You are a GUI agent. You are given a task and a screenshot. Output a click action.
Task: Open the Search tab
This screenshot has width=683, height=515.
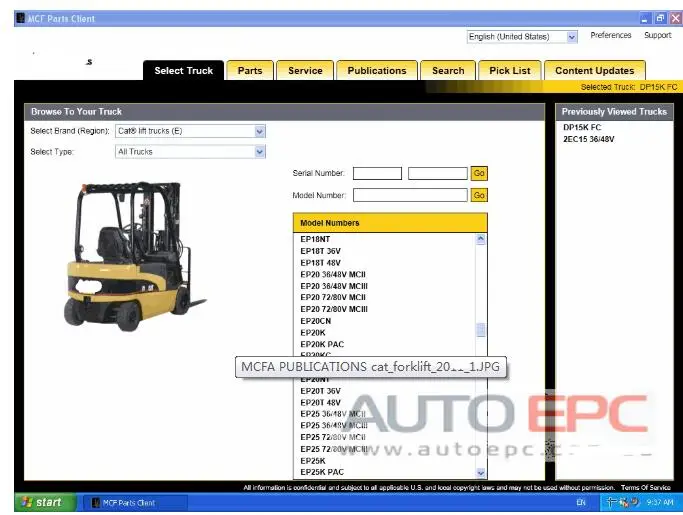[448, 71]
